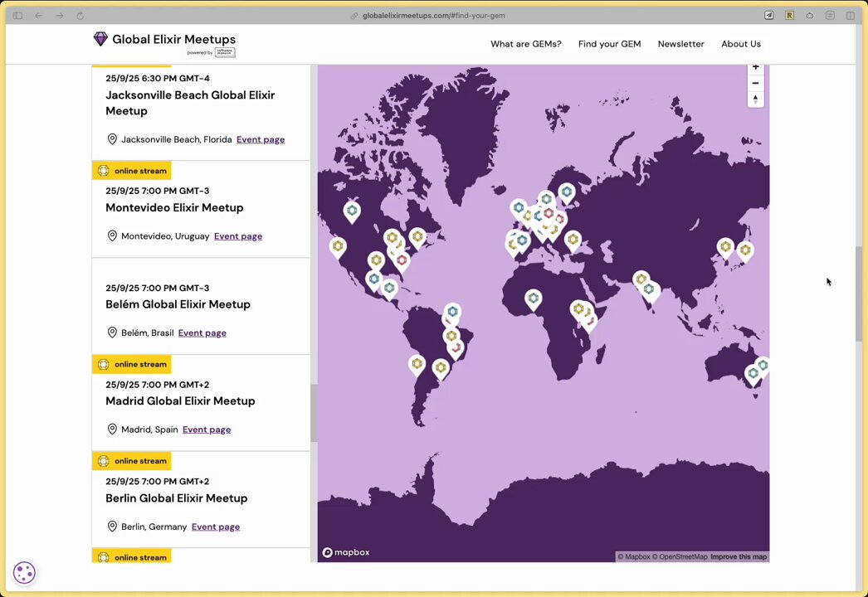Screen dimensions: 868x597
Task: Click the purple gem logo icon
Action: [x=100, y=39]
